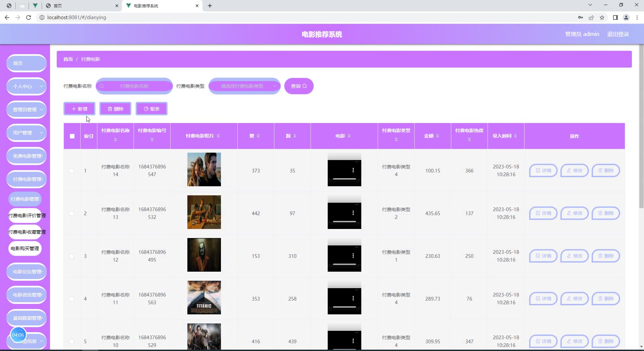Select the checkbox for row 3
The width and height of the screenshot is (644, 351).
click(72, 256)
